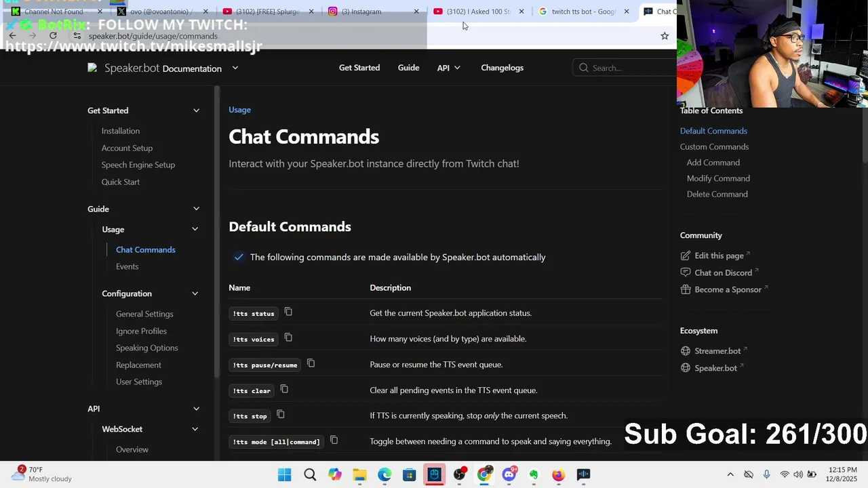Open the Installation page in sidebar
Viewport: 868px width, 488px height.
[121, 131]
